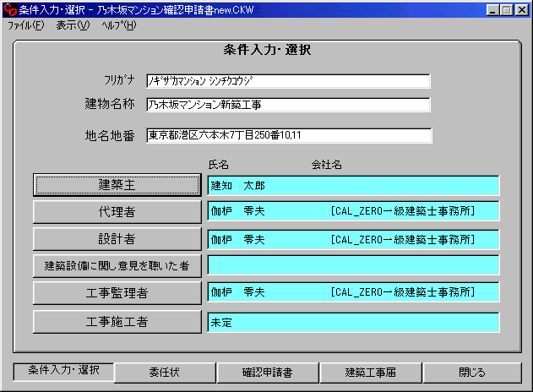Open the ファイル(F) menu
533x392 pixels.
pos(26,25)
